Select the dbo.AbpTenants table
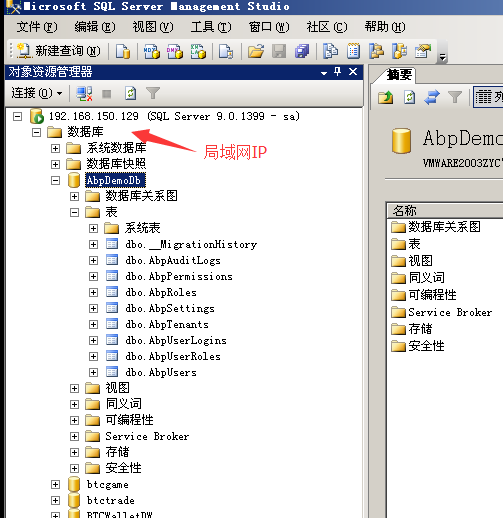This screenshot has width=503, height=518. tap(167, 325)
